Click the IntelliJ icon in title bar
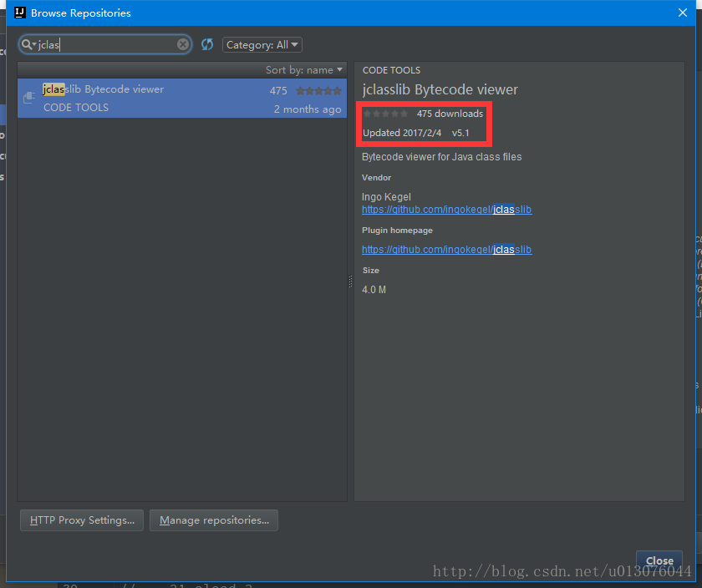This screenshot has width=702, height=588. tap(20, 13)
